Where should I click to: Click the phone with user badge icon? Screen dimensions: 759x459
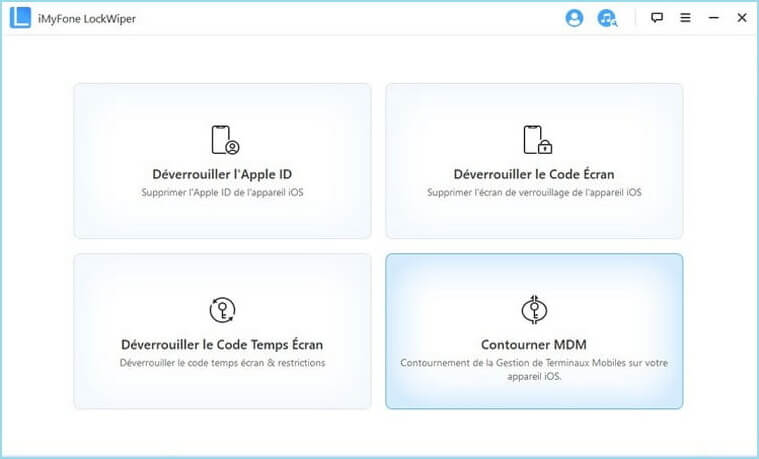click(x=224, y=140)
